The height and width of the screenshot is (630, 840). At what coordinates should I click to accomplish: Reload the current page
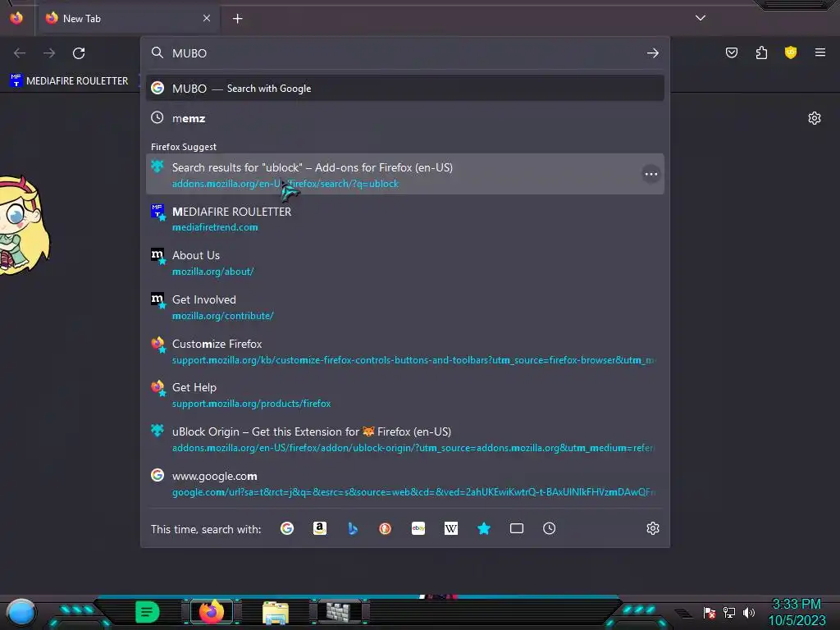(x=79, y=53)
